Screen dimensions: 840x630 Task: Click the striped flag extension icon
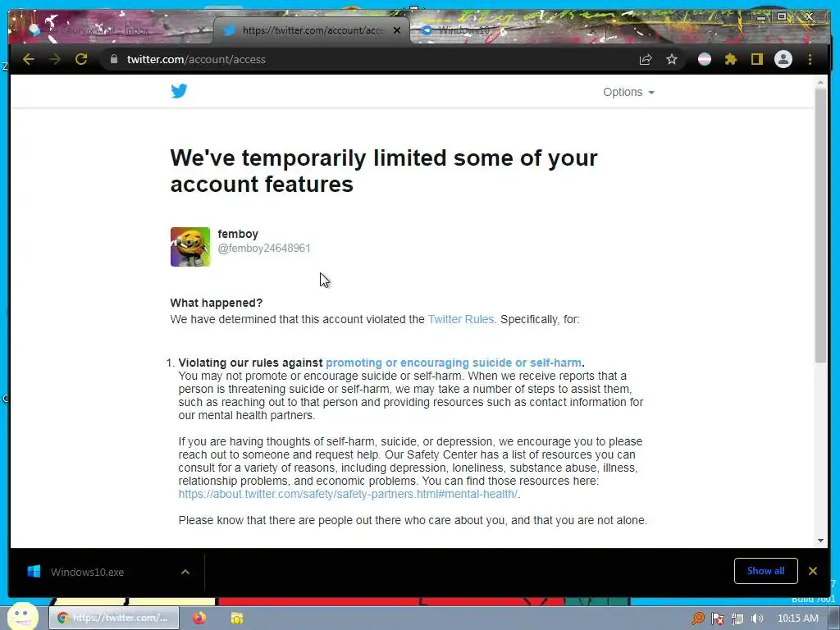705,59
